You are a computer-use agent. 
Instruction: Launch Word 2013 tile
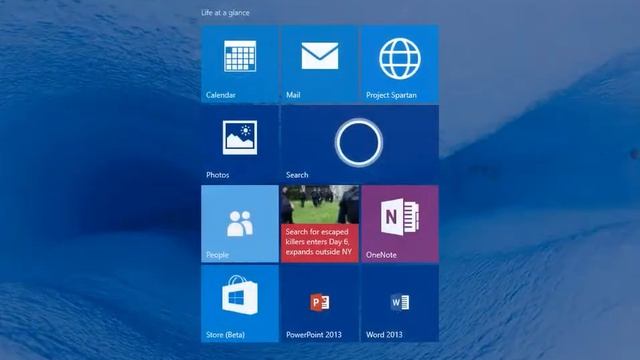400,303
